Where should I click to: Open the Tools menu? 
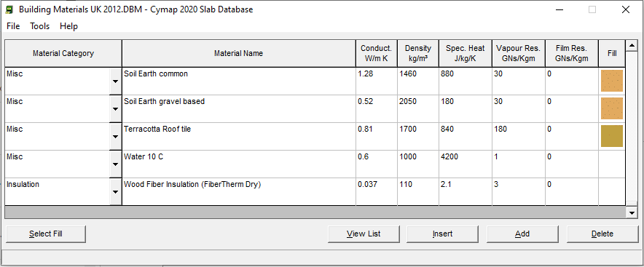point(40,26)
